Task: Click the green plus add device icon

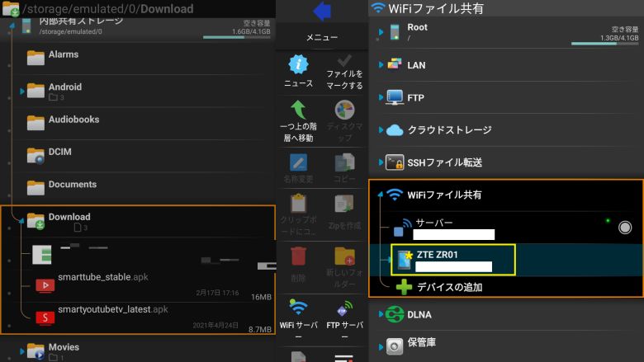Action: [404, 287]
